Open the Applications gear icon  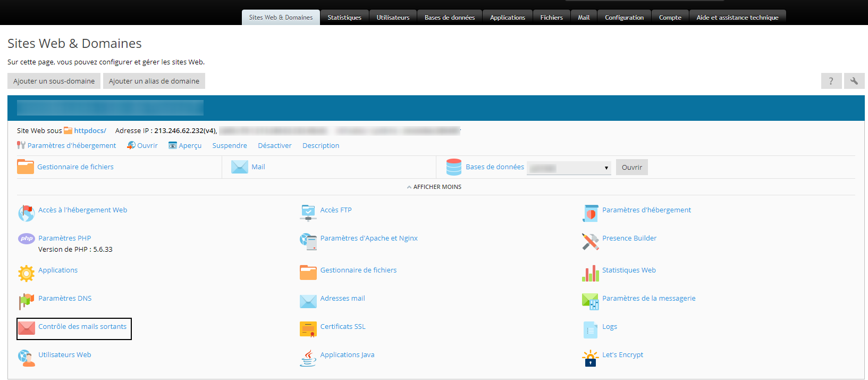(26, 274)
